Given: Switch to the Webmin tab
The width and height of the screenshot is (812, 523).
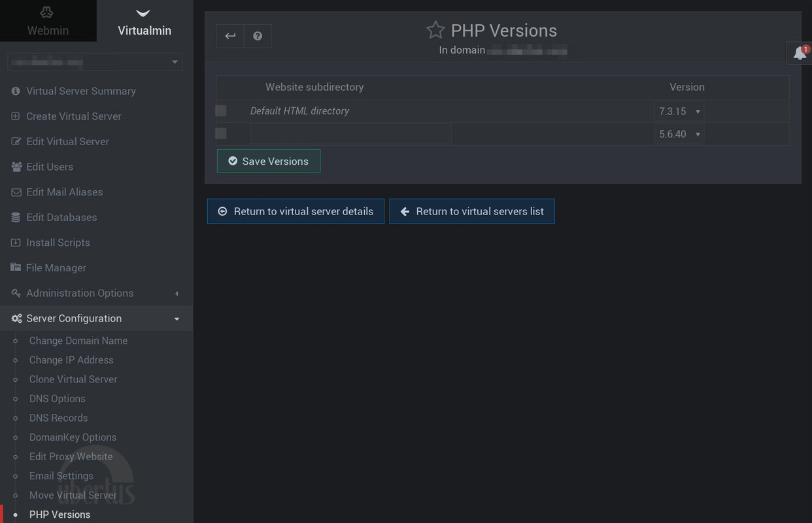Looking at the screenshot, I should (48, 21).
